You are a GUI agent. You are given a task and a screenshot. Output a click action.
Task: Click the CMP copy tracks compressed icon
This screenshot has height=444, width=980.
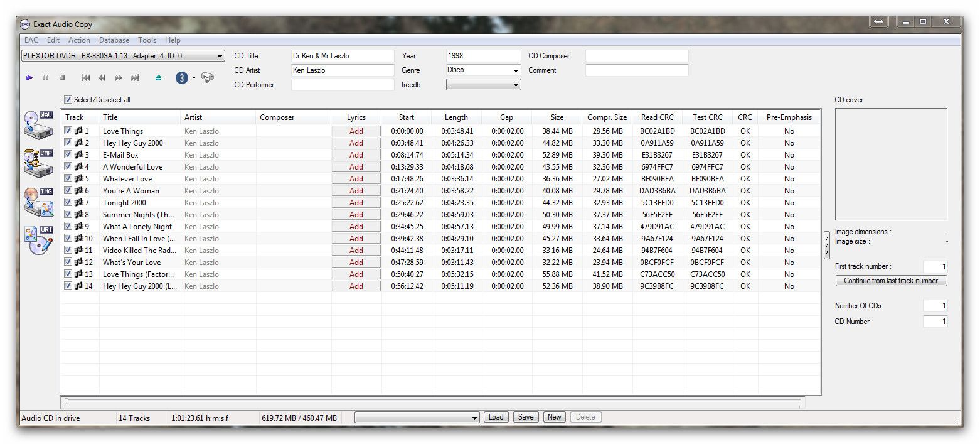tap(39, 163)
